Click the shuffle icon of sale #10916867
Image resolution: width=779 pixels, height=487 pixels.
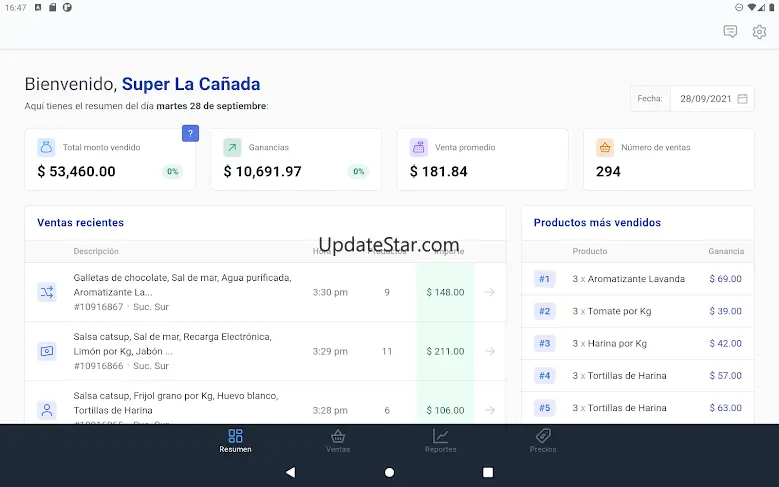coord(47,292)
